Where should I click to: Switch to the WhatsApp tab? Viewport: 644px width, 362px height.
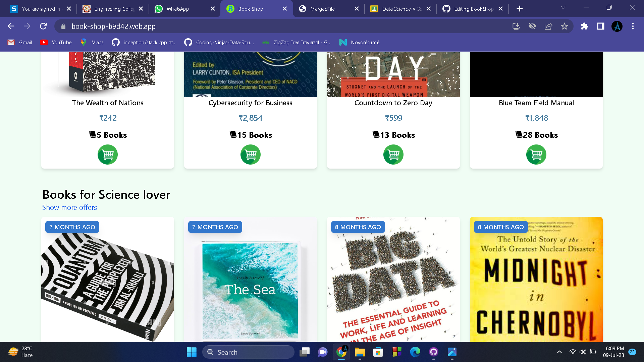pos(178,9)
